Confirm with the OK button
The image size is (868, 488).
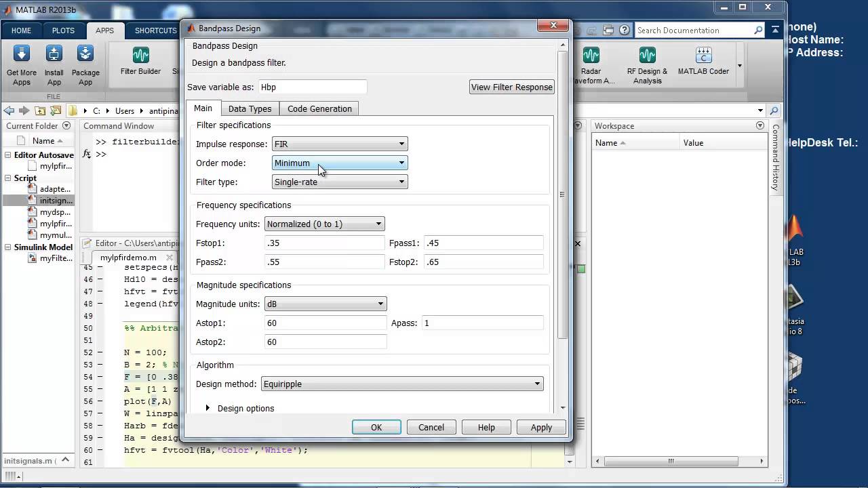(x=376, y=427)
